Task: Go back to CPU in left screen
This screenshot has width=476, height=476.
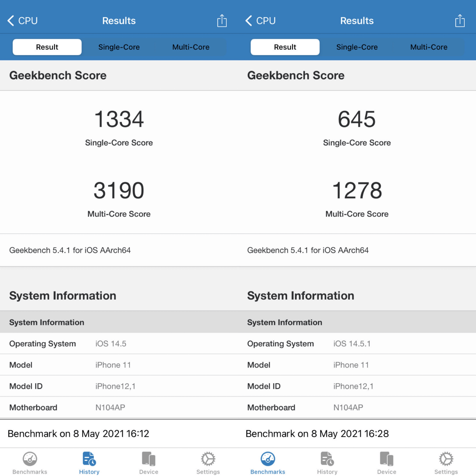Action: [22, 21]
